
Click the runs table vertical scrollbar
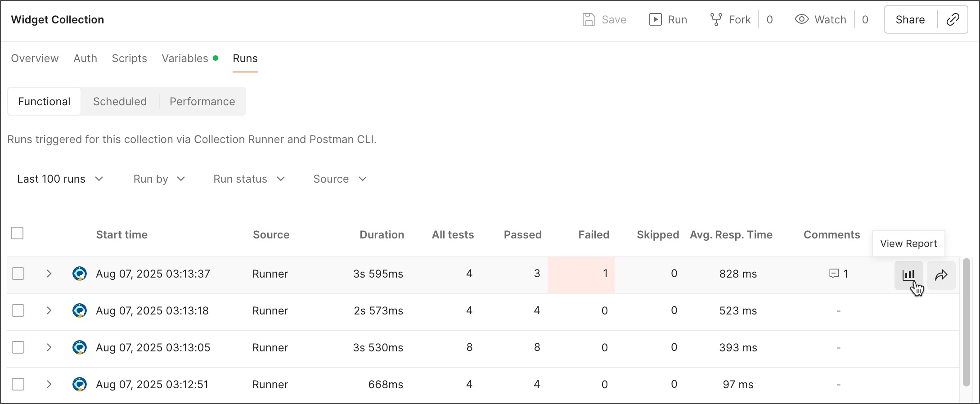[966, 322]
